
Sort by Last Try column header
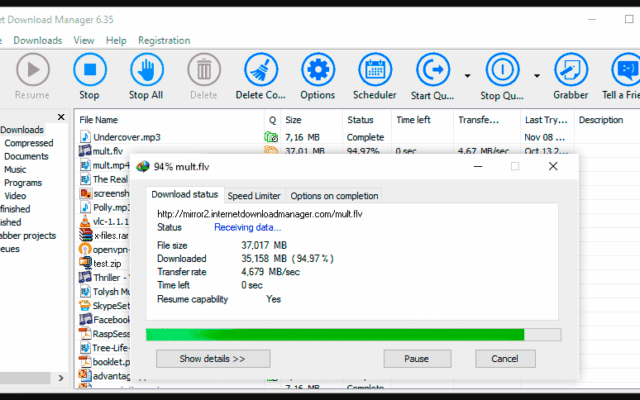coord(547,120)
